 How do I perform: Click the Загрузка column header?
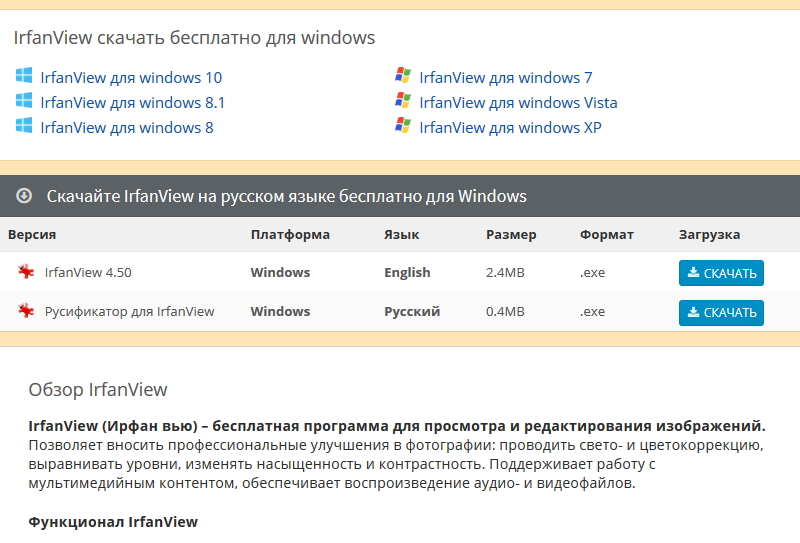[x=709, y=235]
